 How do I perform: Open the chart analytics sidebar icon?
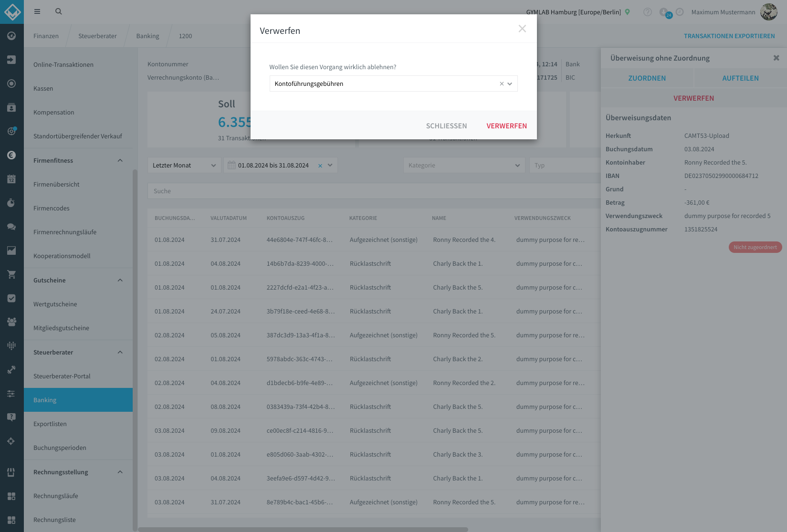pyautogui.click(x=12, y=250)
